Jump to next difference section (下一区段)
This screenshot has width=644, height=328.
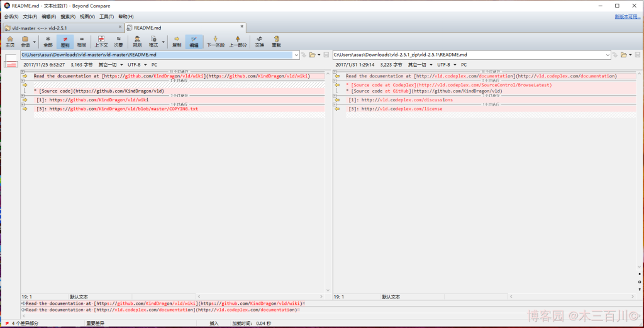[216, 42]
